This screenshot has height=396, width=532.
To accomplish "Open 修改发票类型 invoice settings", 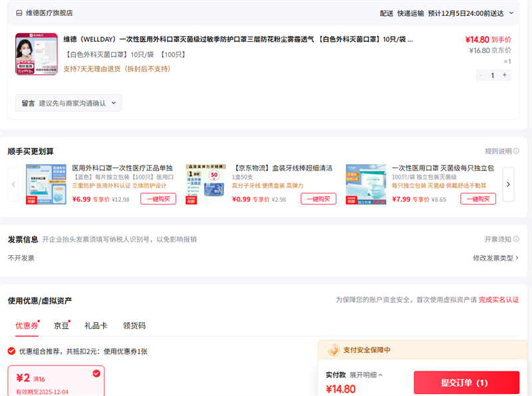I will point(495,258).
